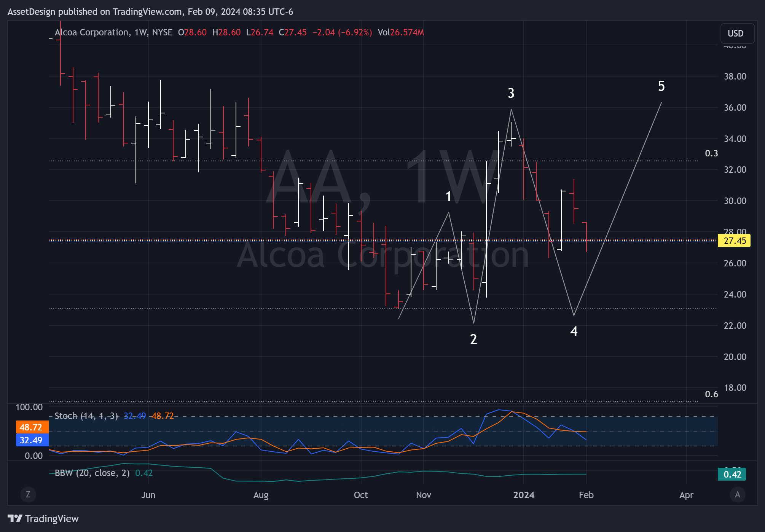Image resolution: width=765 pixels, height=532 pixels.
Task: Click the USD currency button
Action: 737,33
